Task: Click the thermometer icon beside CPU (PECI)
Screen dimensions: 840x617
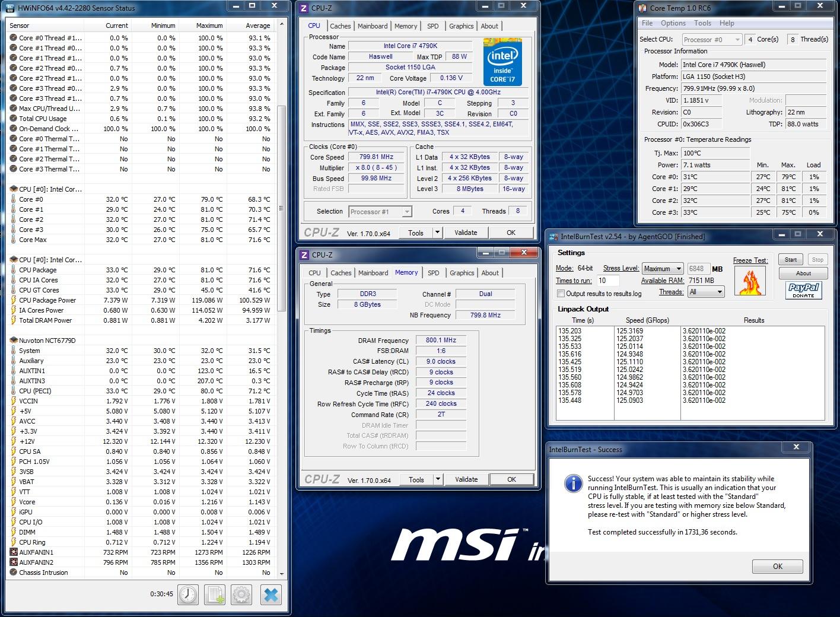Action: coord(13,391)
